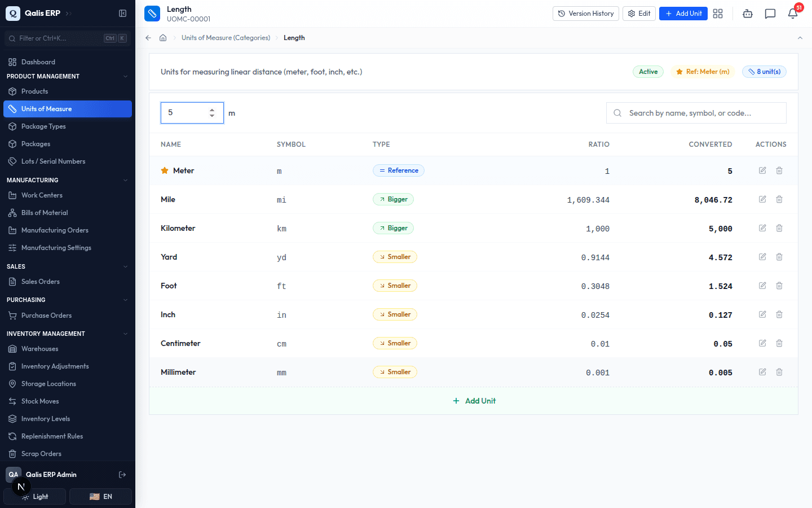The width and height of the screenshot is (812, 508).
Task: Click the logout icon beside Qalis ERP Admin
Action: [122, 475]
